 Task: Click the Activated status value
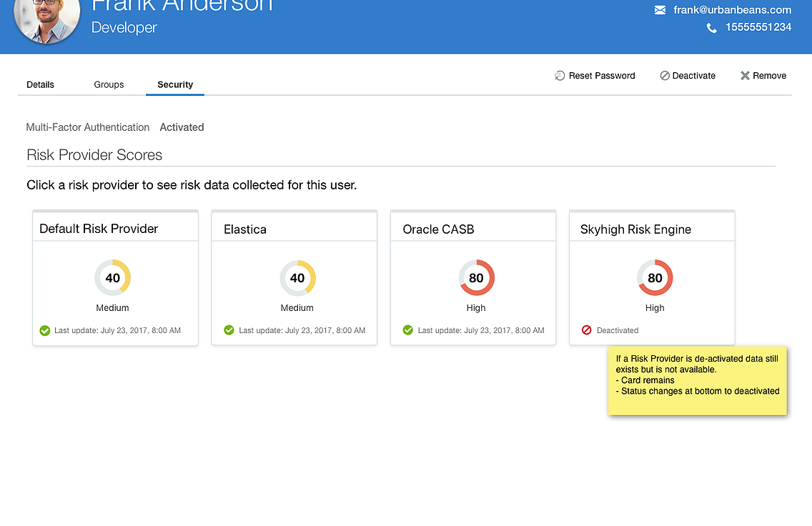pyautogui.click(x=182, y=127)
